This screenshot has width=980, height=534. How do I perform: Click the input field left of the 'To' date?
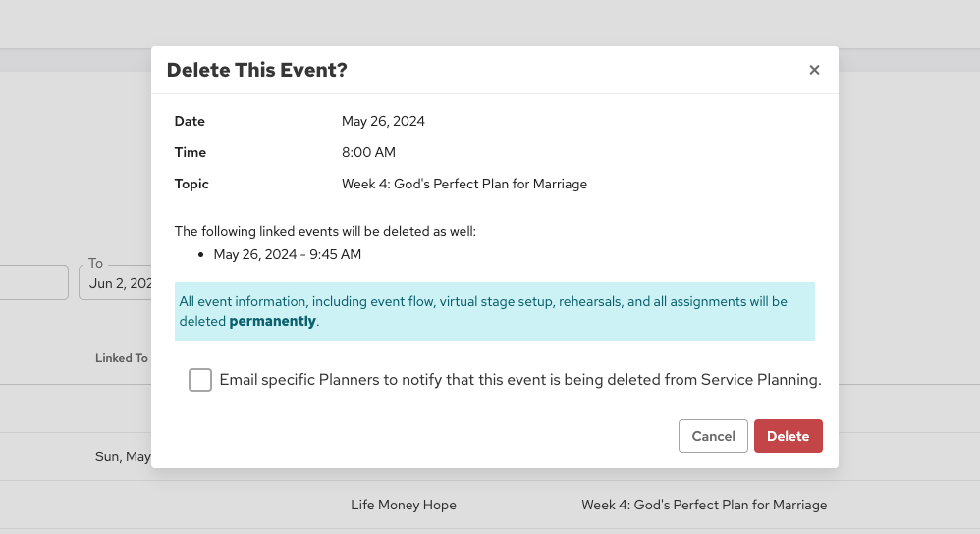click(x=33, y=283)
